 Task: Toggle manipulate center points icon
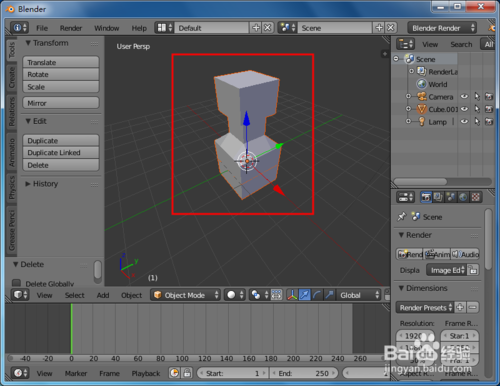coord(276,295)
